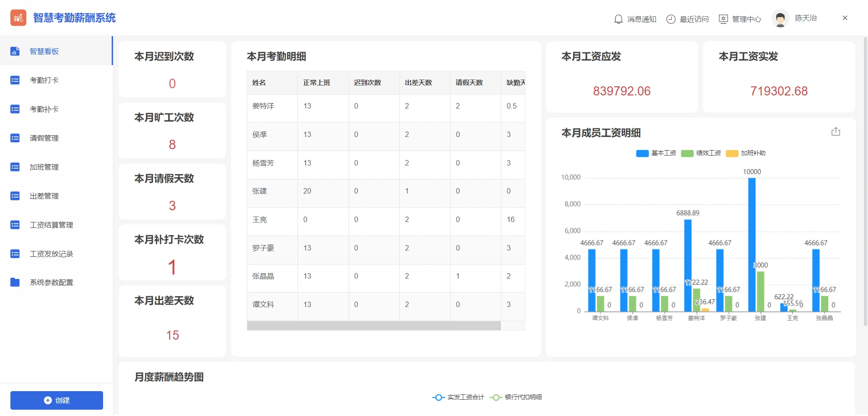The height and width of the screenshot is (416, 868).
Task: Click the 姜特洋 blue 6888.89 bar
Action: click(688, 265)
